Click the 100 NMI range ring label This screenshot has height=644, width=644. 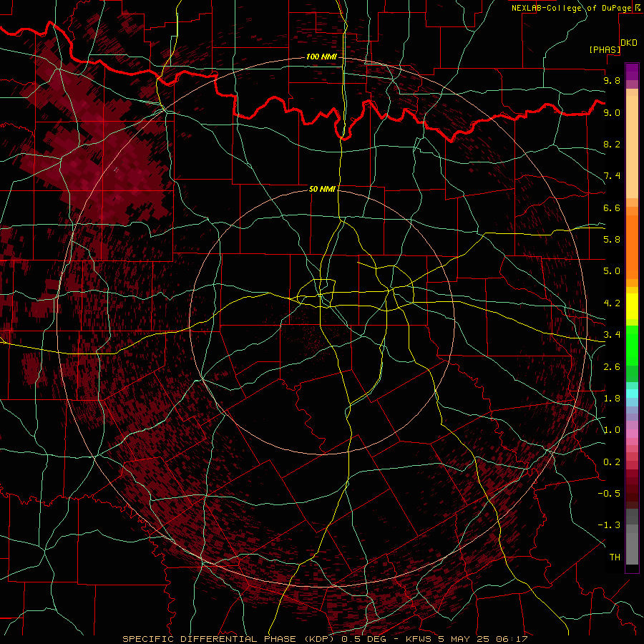[321, 57]
